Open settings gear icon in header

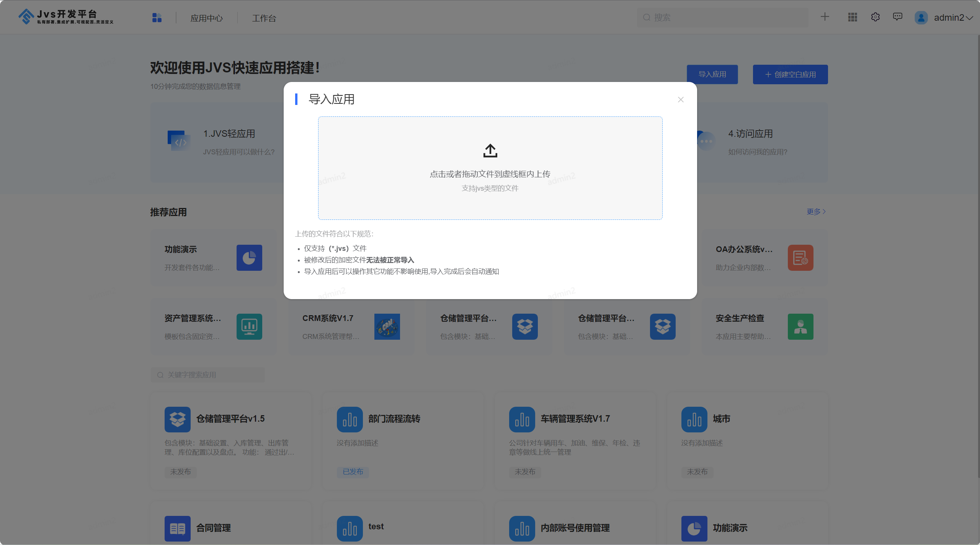click(x=875, y=17)
